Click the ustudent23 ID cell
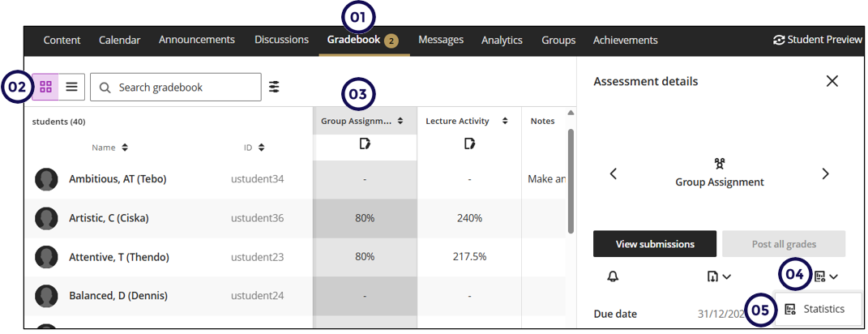Image resolution: width=868 pixels, height=334 pixels. (258, 257)
